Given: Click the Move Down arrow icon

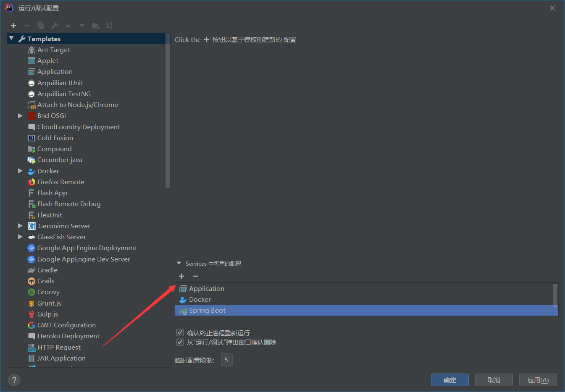Looking at the screenshot, I should pyautogui.click(x=82, y=26).
